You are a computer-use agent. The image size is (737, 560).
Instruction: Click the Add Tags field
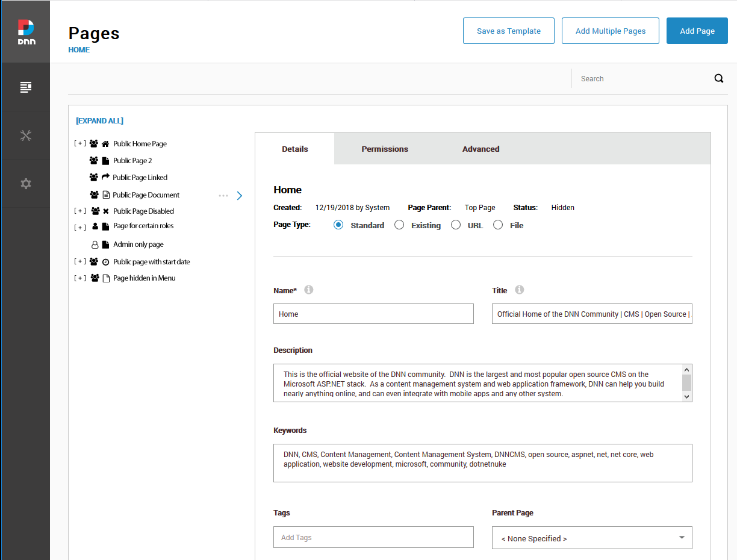click(x=373, y=537)
